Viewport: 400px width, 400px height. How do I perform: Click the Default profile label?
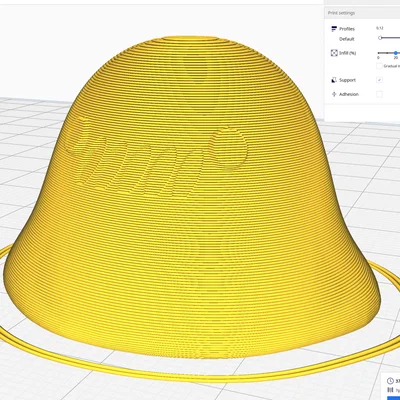click(347, 39)
